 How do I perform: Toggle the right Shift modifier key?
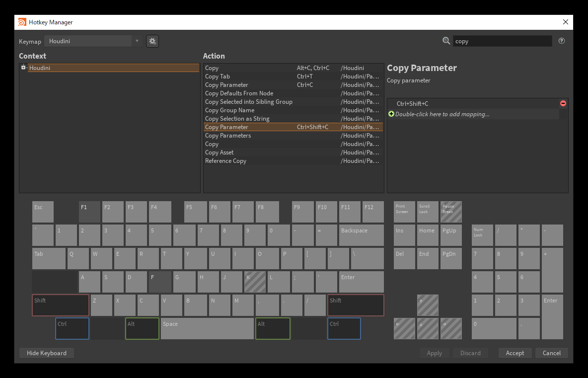tap(356, 305)
